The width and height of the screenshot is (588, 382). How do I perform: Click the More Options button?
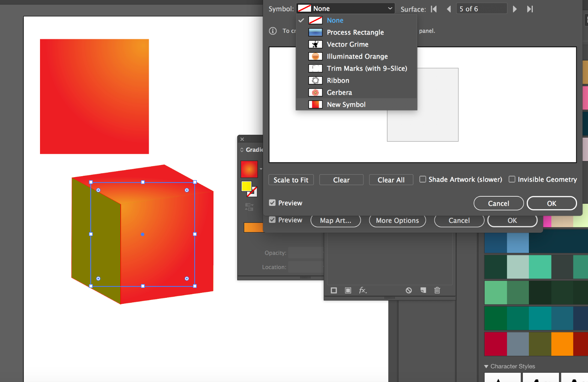coord(398,221)
